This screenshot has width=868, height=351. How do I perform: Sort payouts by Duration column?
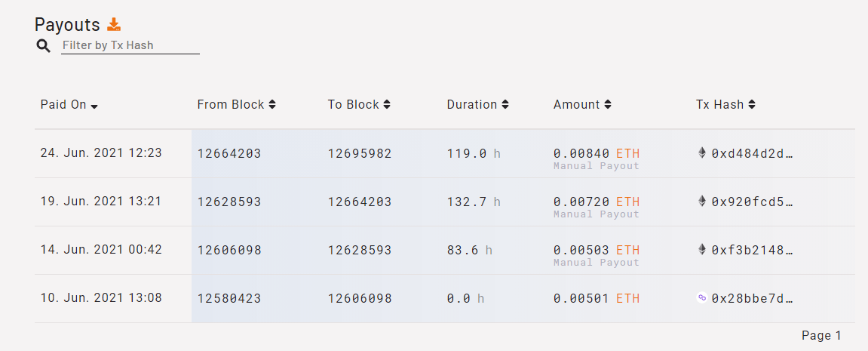(505, 105)
